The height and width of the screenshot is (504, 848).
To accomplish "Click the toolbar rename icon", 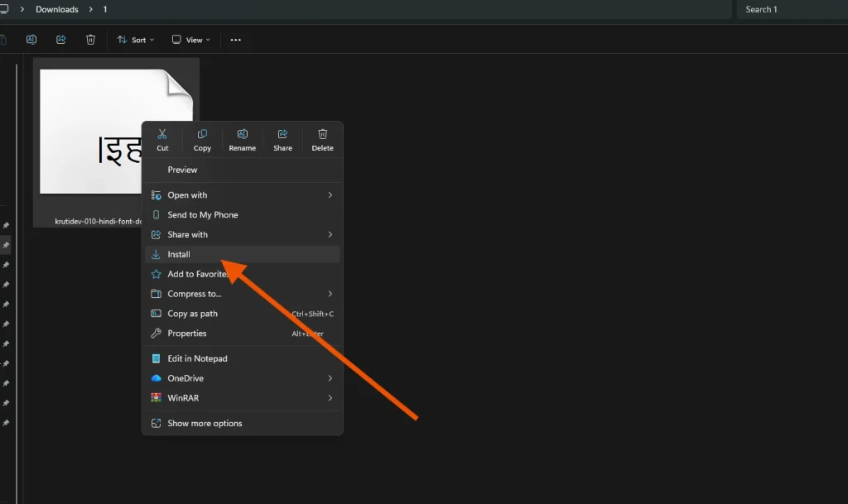I will [31, 40].
